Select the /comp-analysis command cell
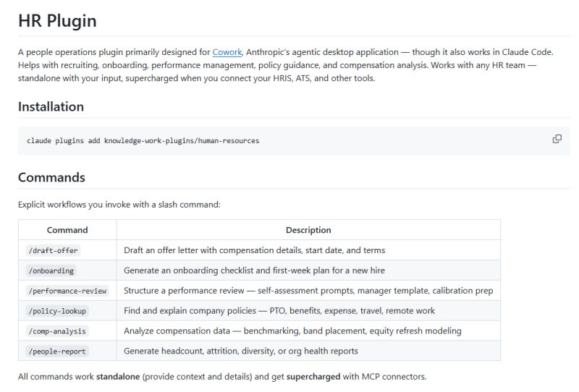Viewport: 579px width, 392px height. (57, 331)
